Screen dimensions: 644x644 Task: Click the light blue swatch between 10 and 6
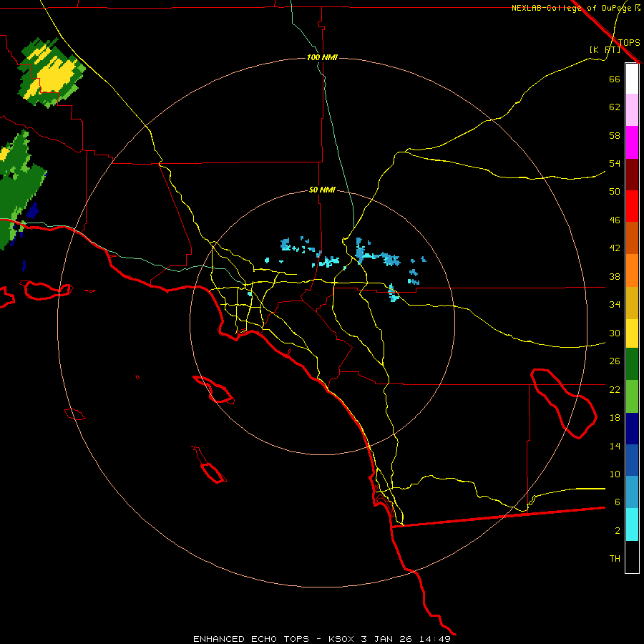click(632, 492)
